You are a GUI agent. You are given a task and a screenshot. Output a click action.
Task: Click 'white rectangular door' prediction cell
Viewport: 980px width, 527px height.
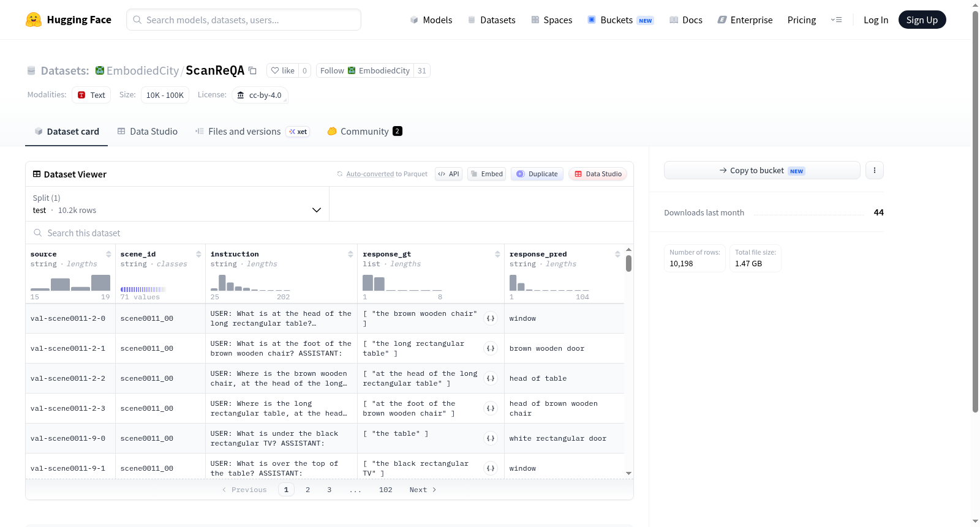(564, 438)
